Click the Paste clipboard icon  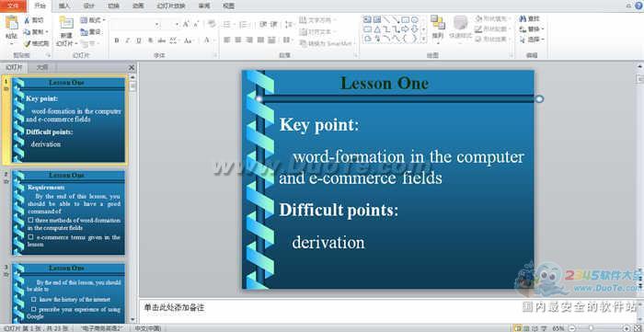[11, 23]
